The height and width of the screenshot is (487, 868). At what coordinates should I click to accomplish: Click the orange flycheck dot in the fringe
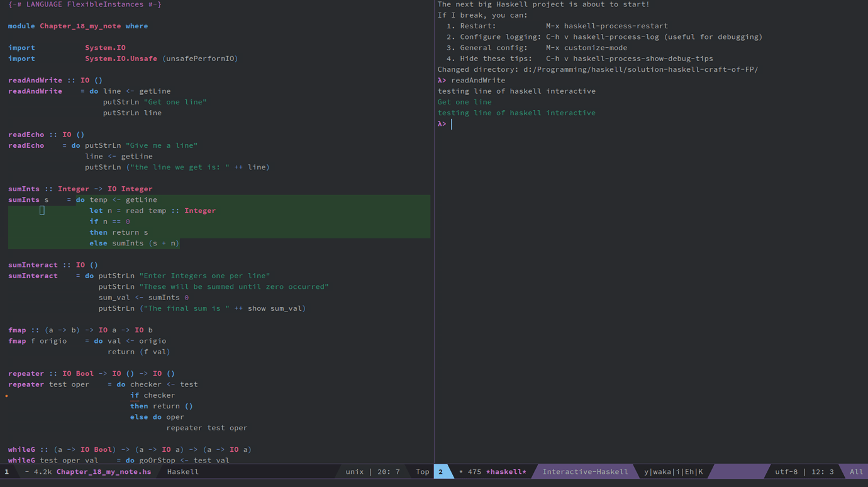6,396
